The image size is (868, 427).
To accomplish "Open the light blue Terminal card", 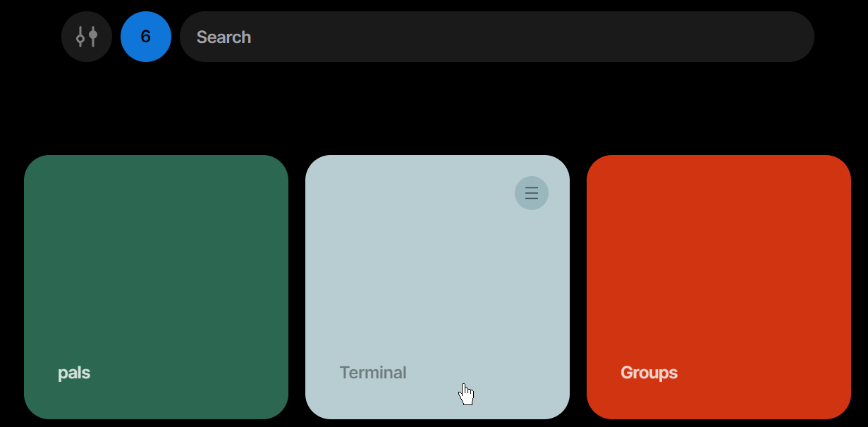I will pos(437,287).
